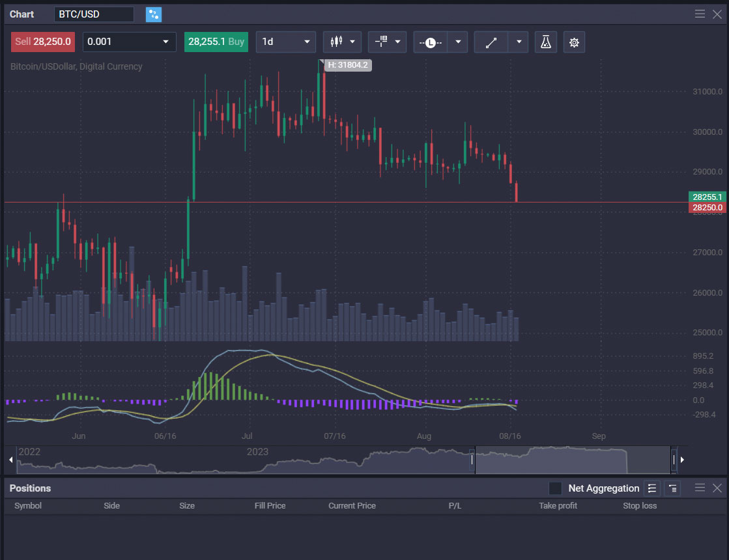Click the P/L column header
This screenshot has height=560, width=729.
455,505
